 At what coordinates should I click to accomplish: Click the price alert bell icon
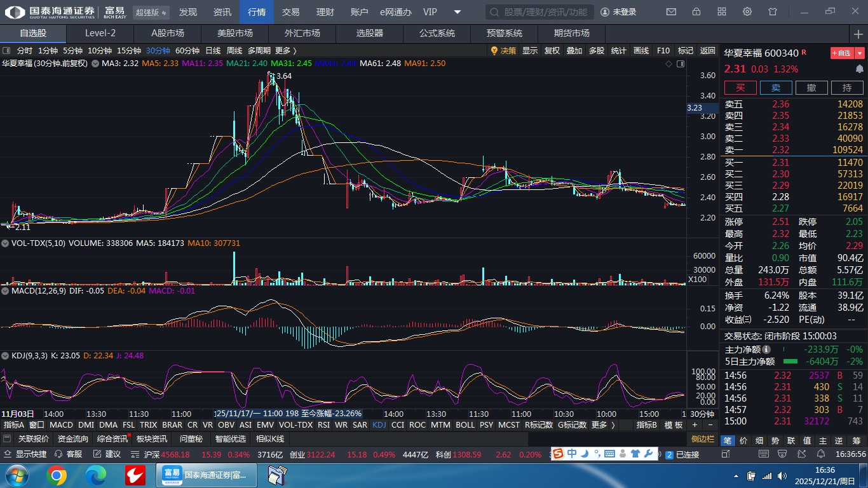(x=860, y=69)
